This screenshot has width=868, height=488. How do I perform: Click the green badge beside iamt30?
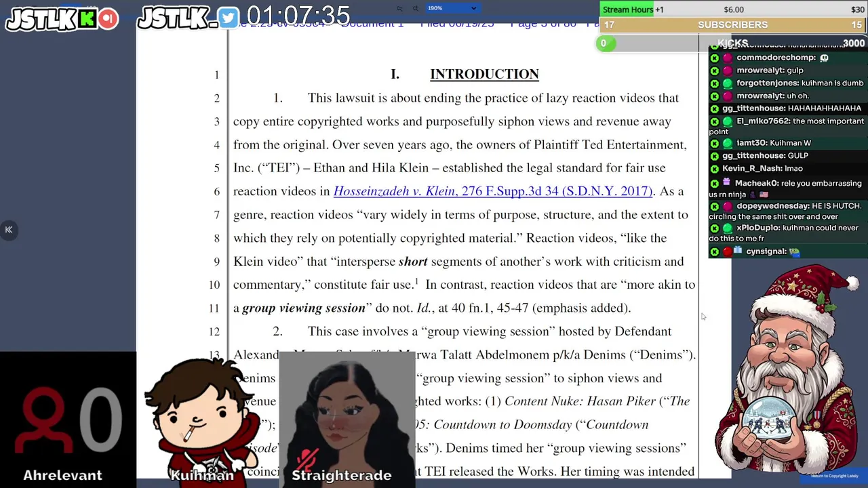coord(728,144)
